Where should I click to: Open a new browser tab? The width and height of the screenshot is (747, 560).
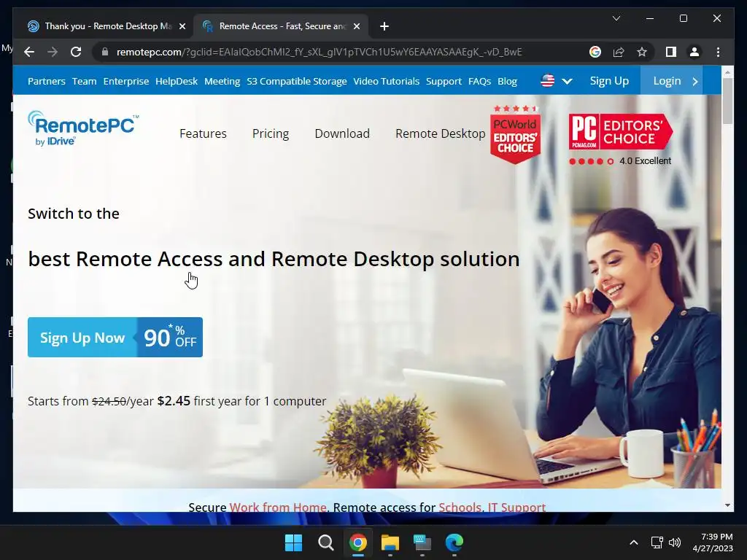coord(384,26)
